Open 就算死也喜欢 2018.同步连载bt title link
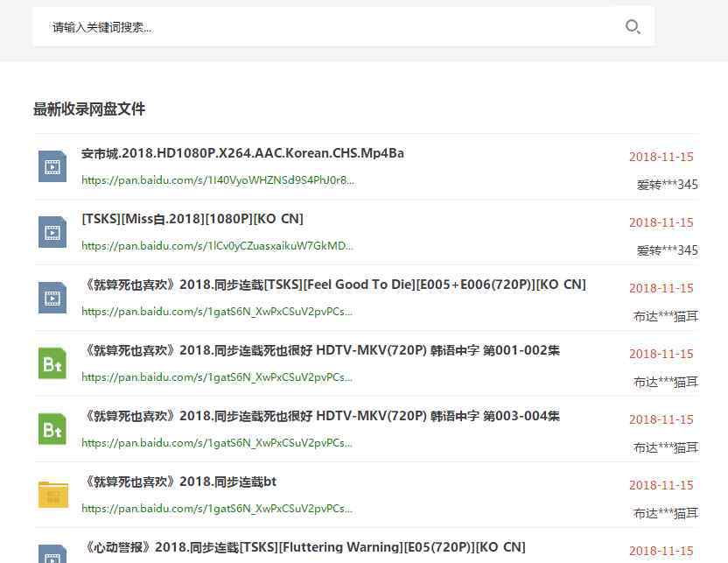This screenshot has height=563, width=728. pyautogui.click(x=178, y=482)
